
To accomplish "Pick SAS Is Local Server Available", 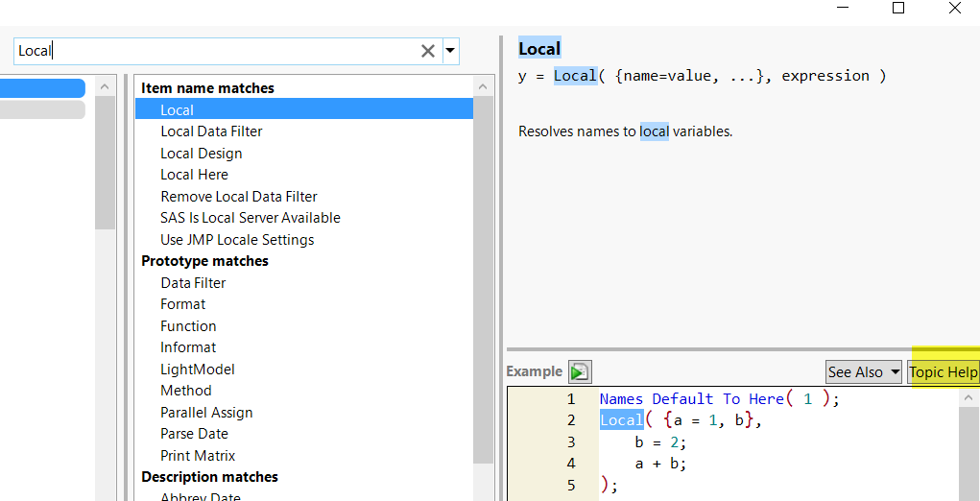I will point(251,218).
